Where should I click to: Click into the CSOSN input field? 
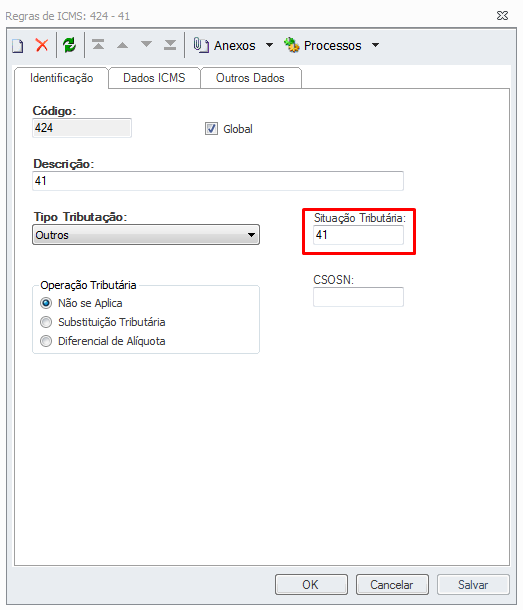click(x=358, y=297)
